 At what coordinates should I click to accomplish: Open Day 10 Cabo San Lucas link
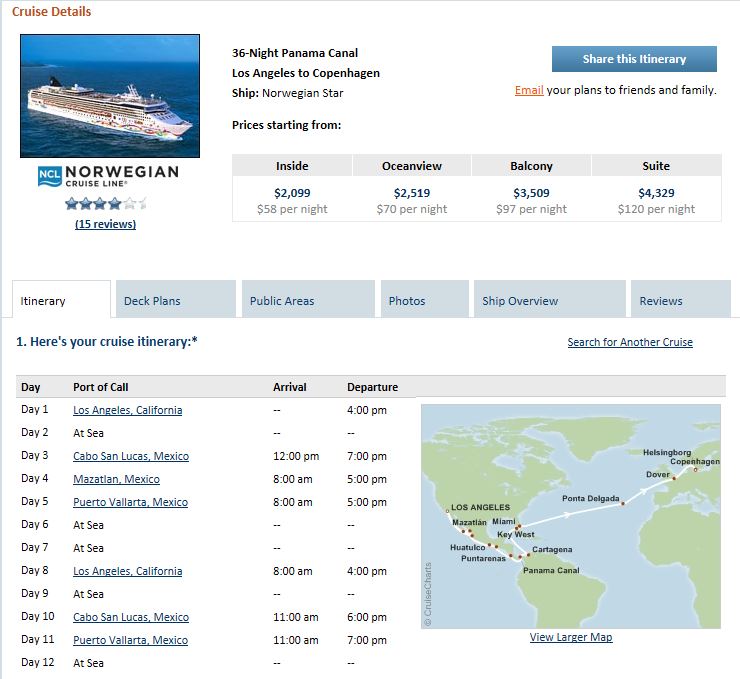131,617
